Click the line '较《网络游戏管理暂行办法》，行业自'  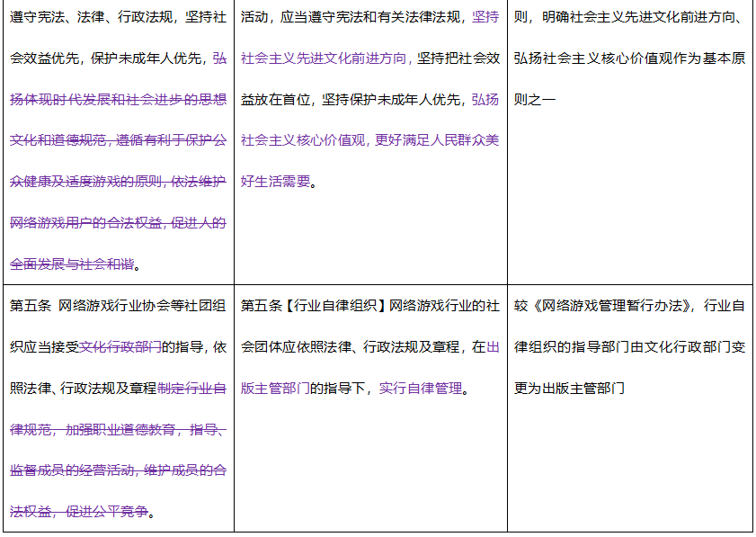point(629,306)
